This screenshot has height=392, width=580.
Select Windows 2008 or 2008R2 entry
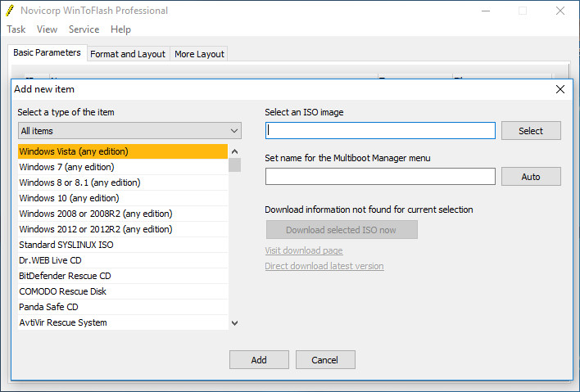(123, 214)
